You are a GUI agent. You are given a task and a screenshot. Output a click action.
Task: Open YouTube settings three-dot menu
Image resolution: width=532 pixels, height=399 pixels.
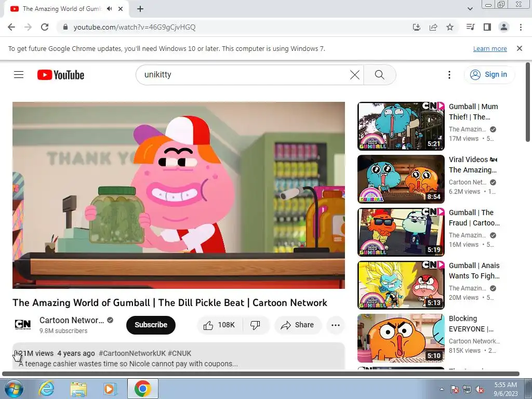point(449,75)
